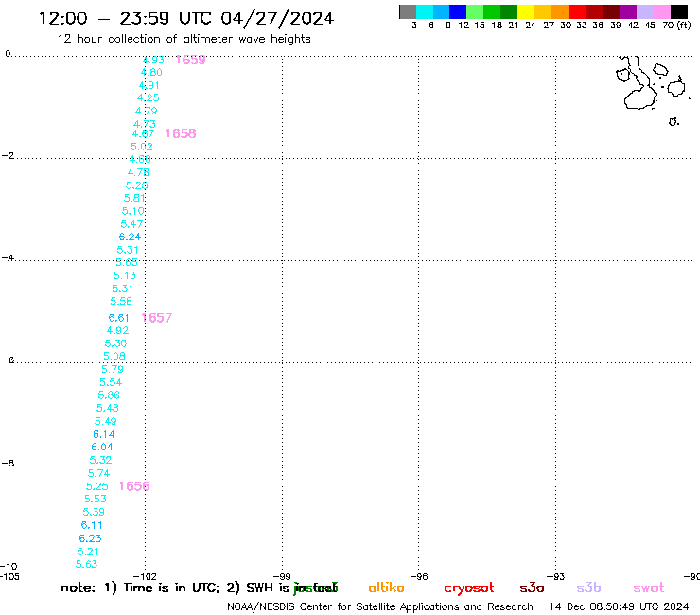Click the wave height reading 5.79

point(112,369)
